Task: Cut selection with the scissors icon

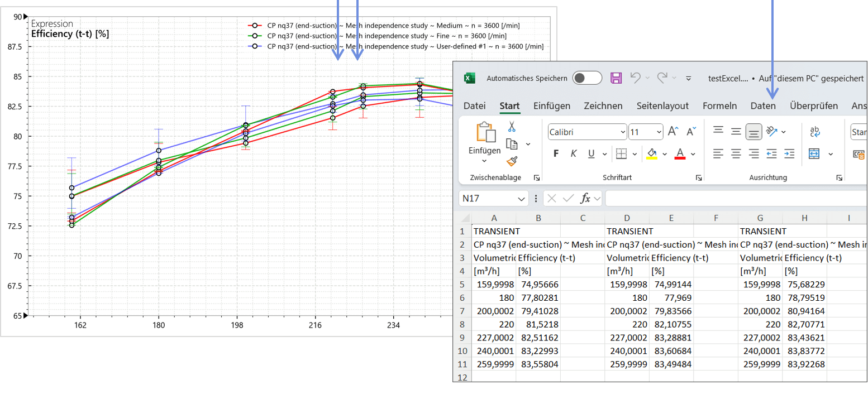Action: click(x=511, y=127)
